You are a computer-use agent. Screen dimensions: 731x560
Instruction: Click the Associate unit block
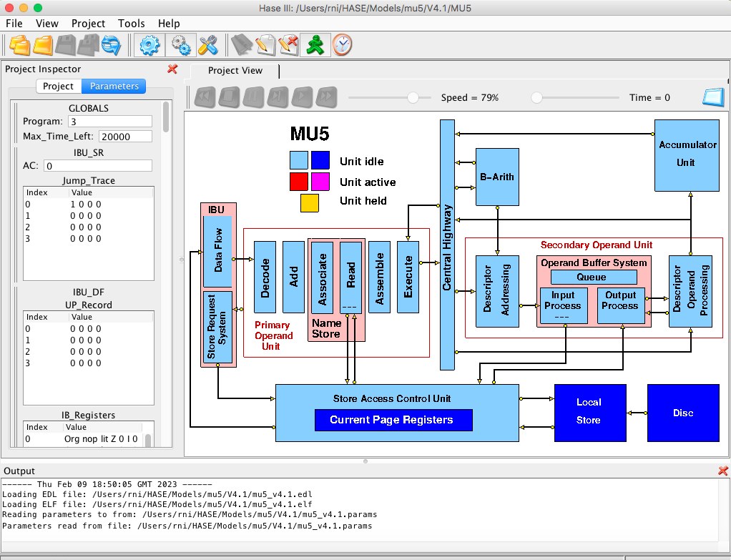[x=322, y=277]
